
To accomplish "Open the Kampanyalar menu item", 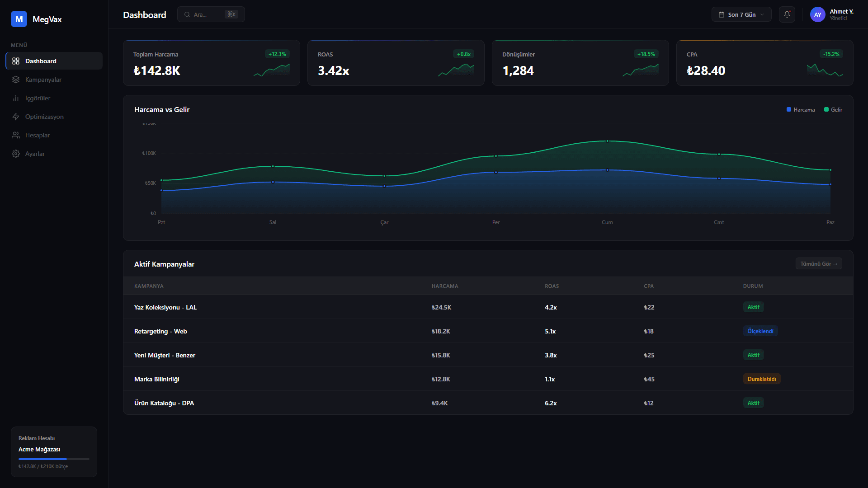I will tap(54, 80).
